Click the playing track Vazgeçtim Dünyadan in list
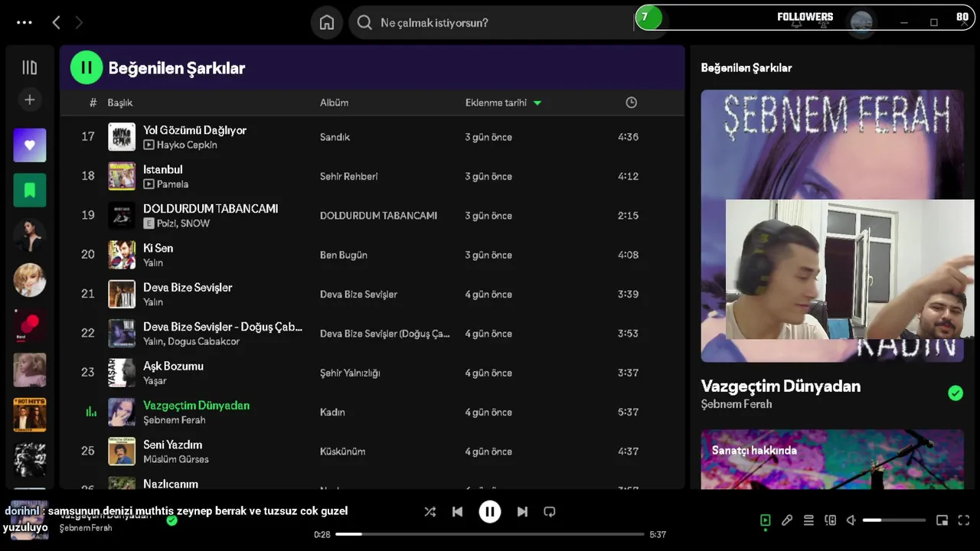Viewport: 980px width, 551px height. coord(196,406)
